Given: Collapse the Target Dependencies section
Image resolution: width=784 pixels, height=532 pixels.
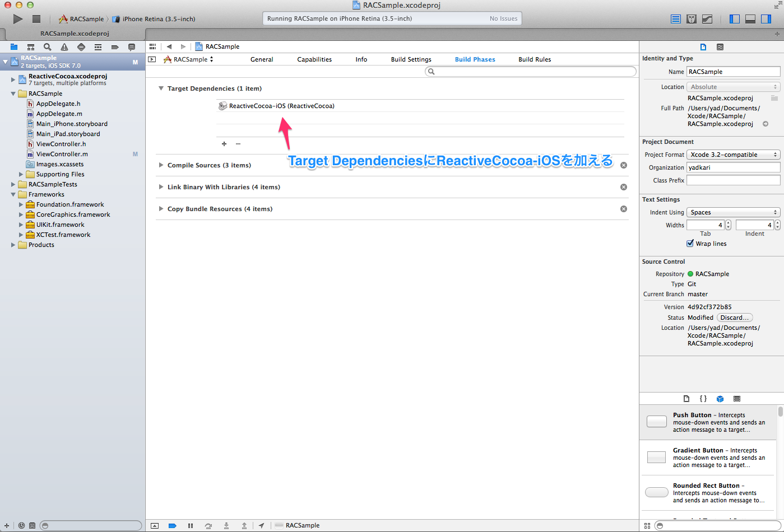Looking at the screenshot, I should (161, 88).
